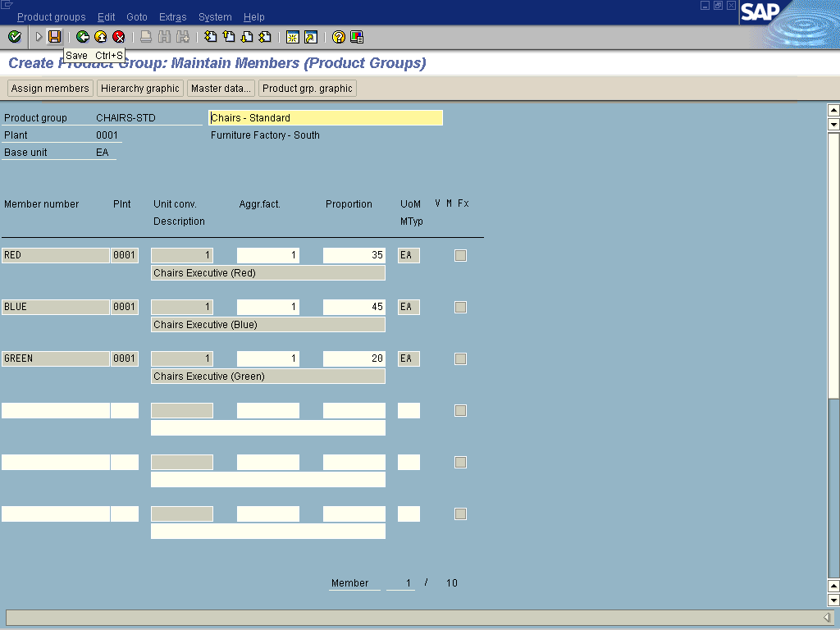Open the Product groups menu
The width and height of the screenshot is (840, 630).
click(52, 17)
